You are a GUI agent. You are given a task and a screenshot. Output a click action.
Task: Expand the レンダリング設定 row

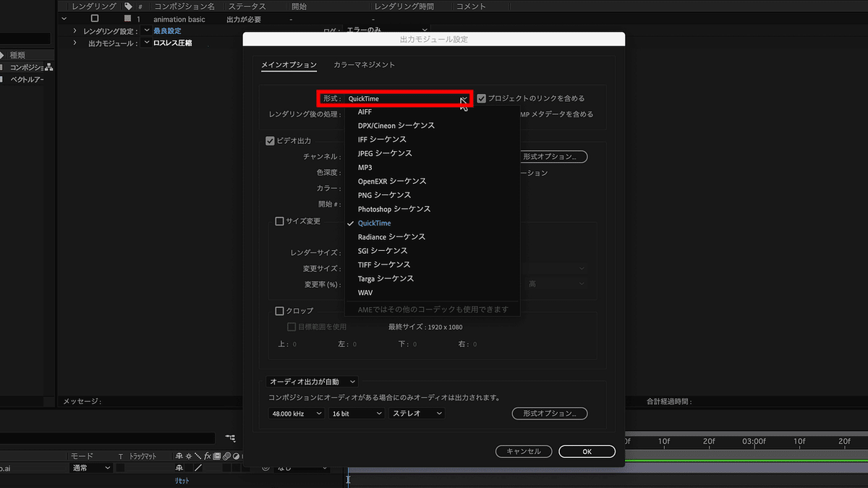point(75,31)
